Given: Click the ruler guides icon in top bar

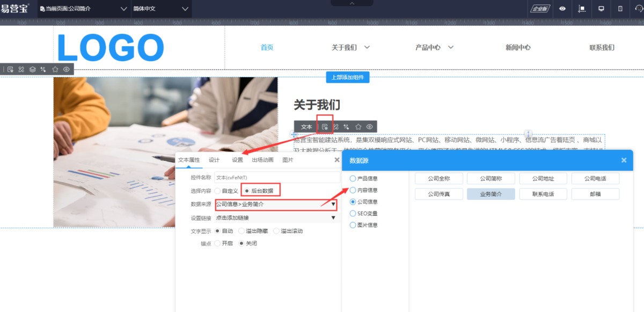Looking at the screenshot, I should coord(582,9).
